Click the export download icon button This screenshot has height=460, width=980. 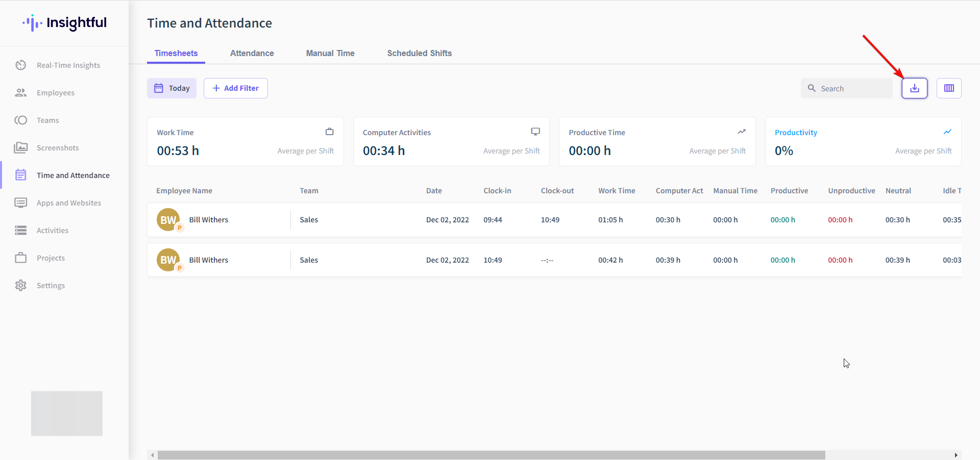914,88
